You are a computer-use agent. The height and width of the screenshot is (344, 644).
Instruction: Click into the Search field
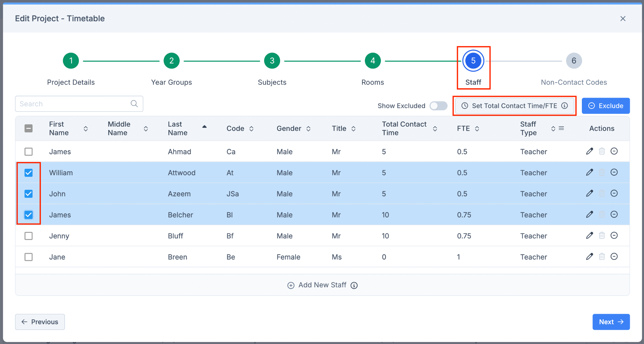[79, 104]
